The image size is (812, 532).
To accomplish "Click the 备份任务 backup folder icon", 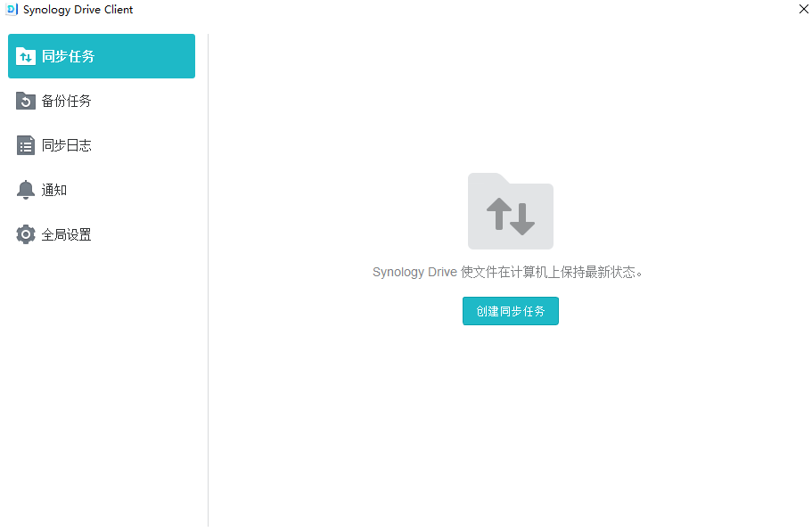I will (x=25, y=101).
